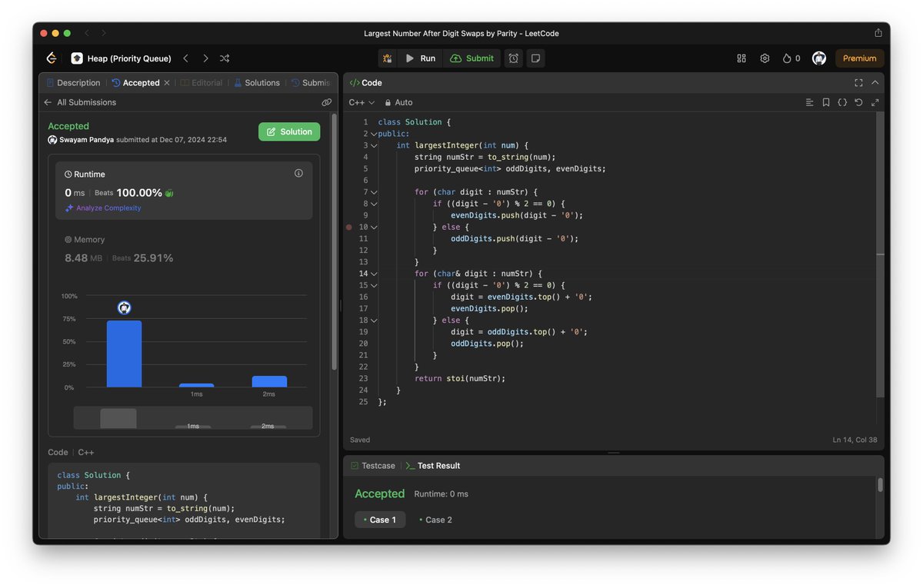This screenshot has height=588, width=923.
Task: Click the curly braces icon in editor
Action: pyautogui.click(x=842, y=102)
